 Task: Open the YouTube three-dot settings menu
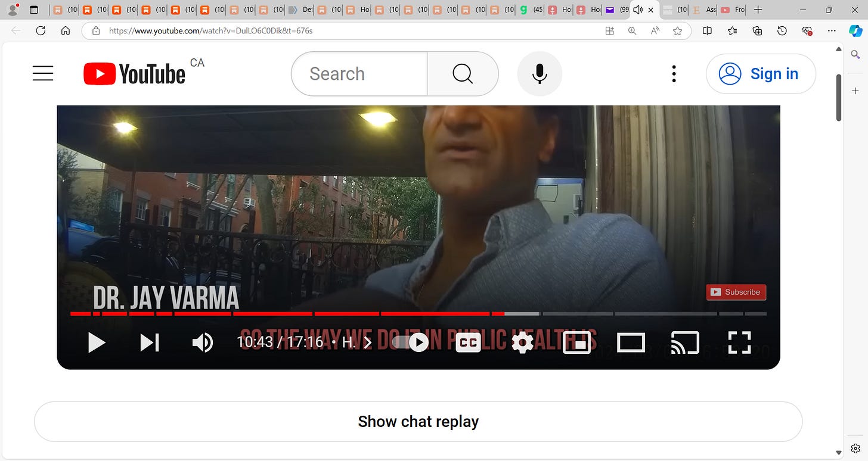pyautogui.click(x=674, y=74)
